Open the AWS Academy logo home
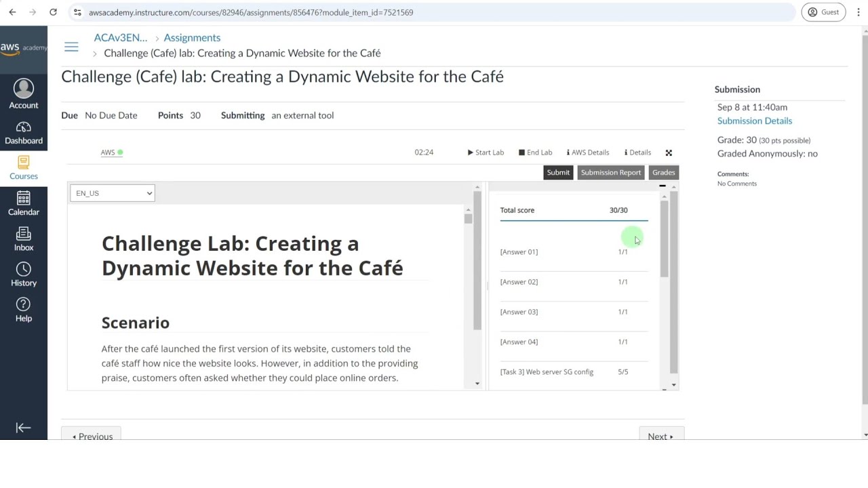Viewport: 868px width, 488px height. pos(24,47)
